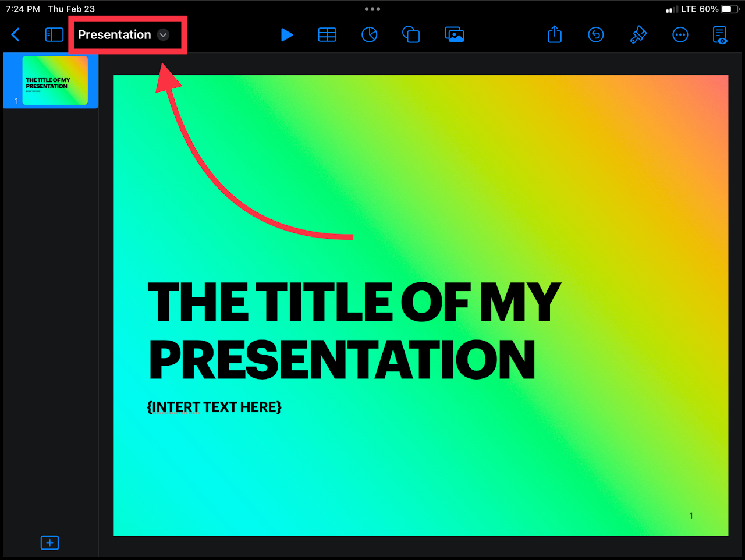The image size is (745, 560).
Task: Open the Format paintbrush panel
Action: (638, 35)
